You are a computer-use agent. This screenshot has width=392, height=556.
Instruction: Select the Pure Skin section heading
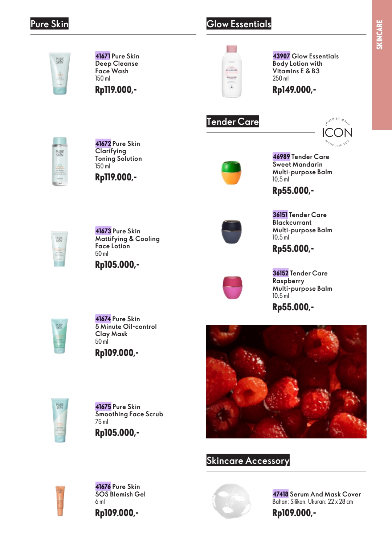(49, 24)
